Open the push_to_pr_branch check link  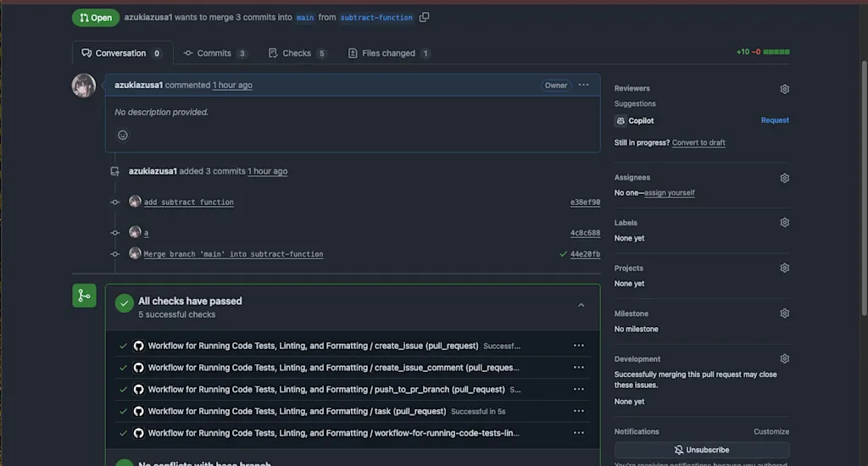tap(326, 390)
